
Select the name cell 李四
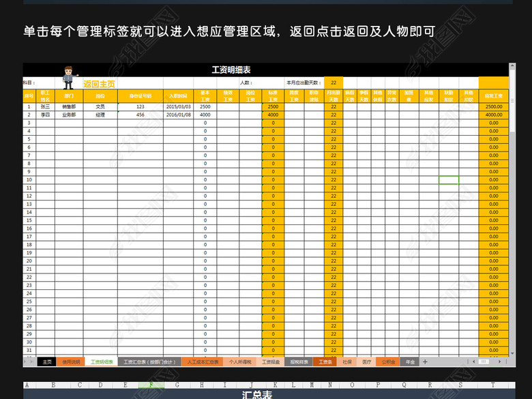click(x=45, y=115)
